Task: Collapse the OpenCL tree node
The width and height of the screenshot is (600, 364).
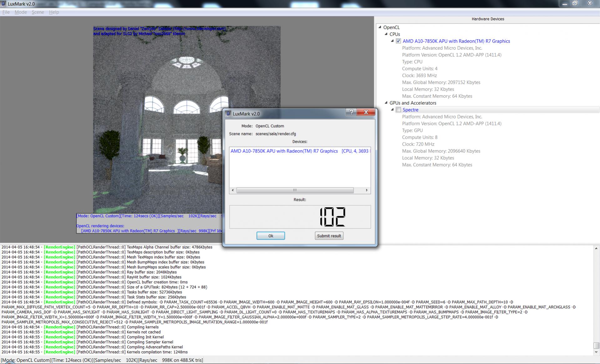Action: tap(380, 27)
